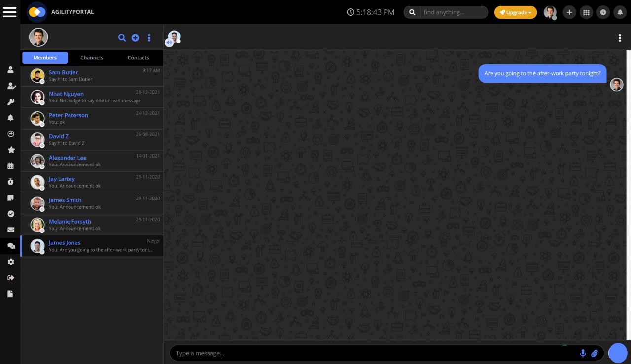The width and height of the screenshot is (631, 364).
Task: Click the microphone voice message icon
Action: pyautogui.click(x=583, y=353)
